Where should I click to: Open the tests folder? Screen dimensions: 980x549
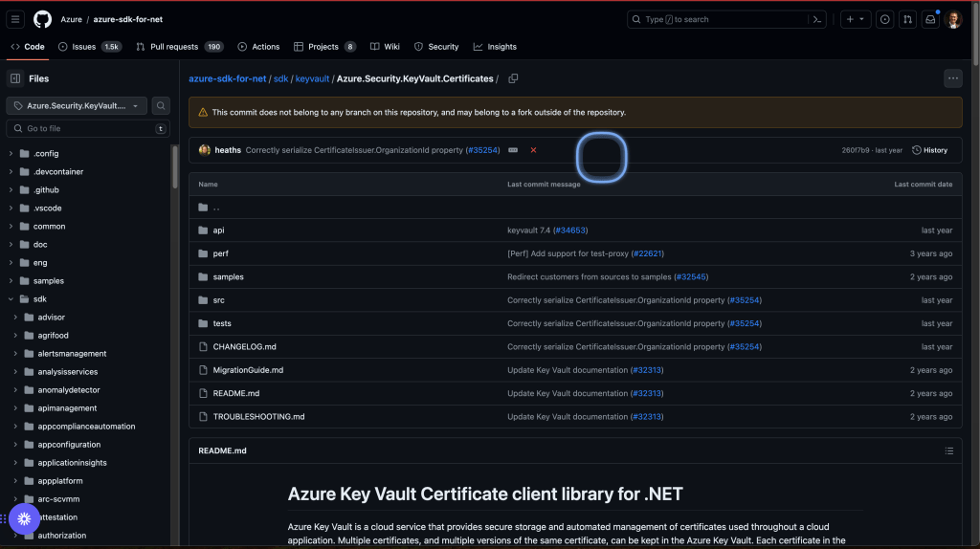click(222, 323)
